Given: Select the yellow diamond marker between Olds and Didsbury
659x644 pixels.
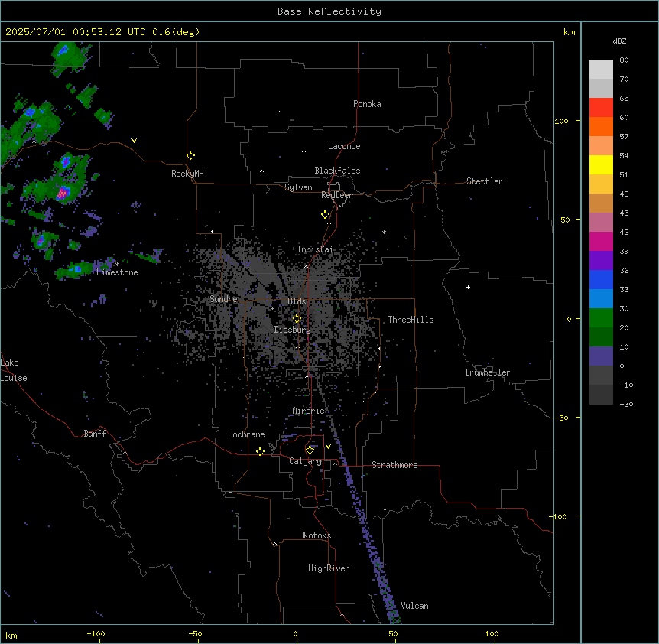Looking at the screenshot, I should pos(297,319).
